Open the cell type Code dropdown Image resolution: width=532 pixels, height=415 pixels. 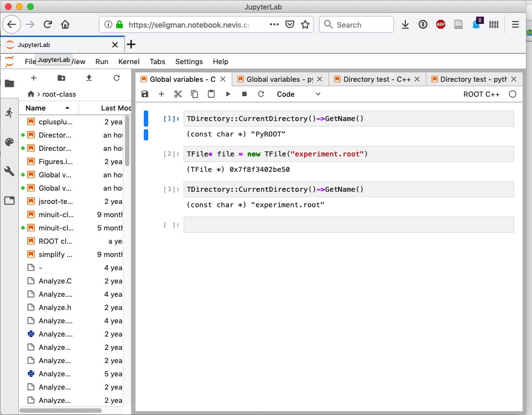tap(298, 94)
